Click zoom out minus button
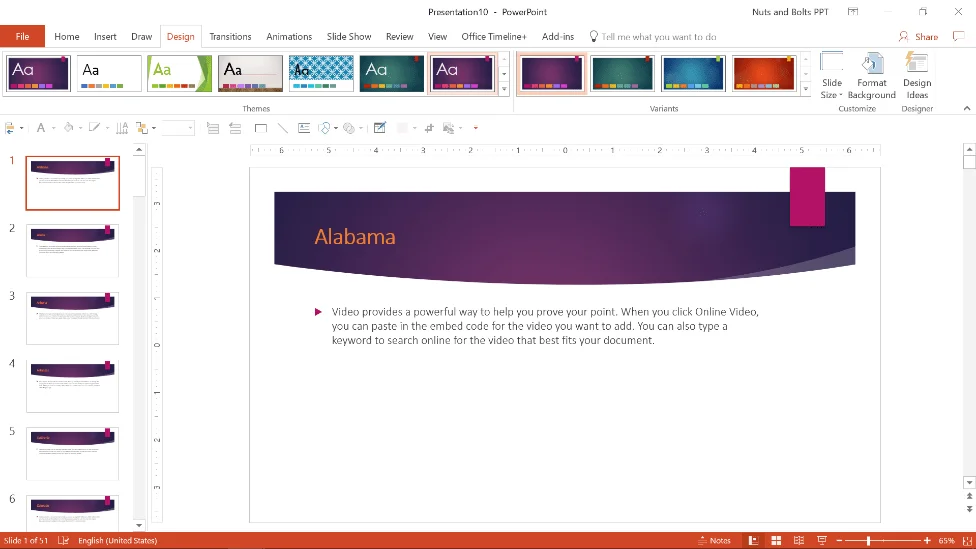The width and height of the screenshot is (976, 549). click(839, 540)
